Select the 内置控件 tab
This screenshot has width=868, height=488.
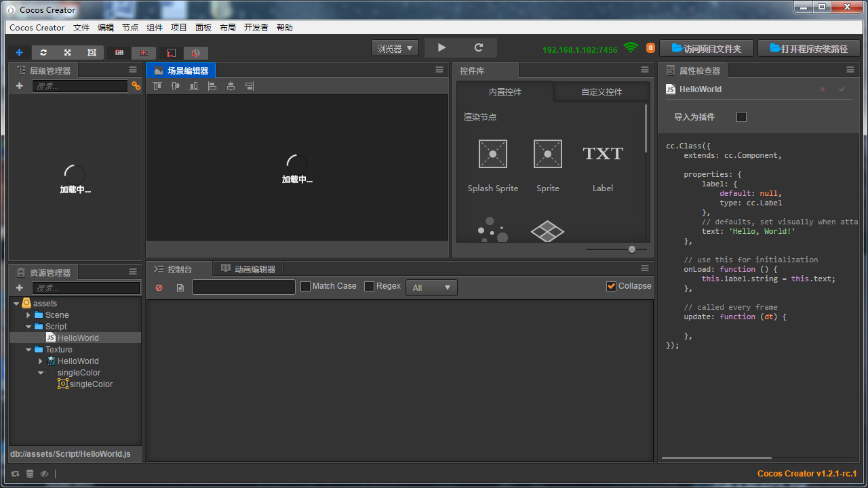pyautogui.click(x=505, y=91)
